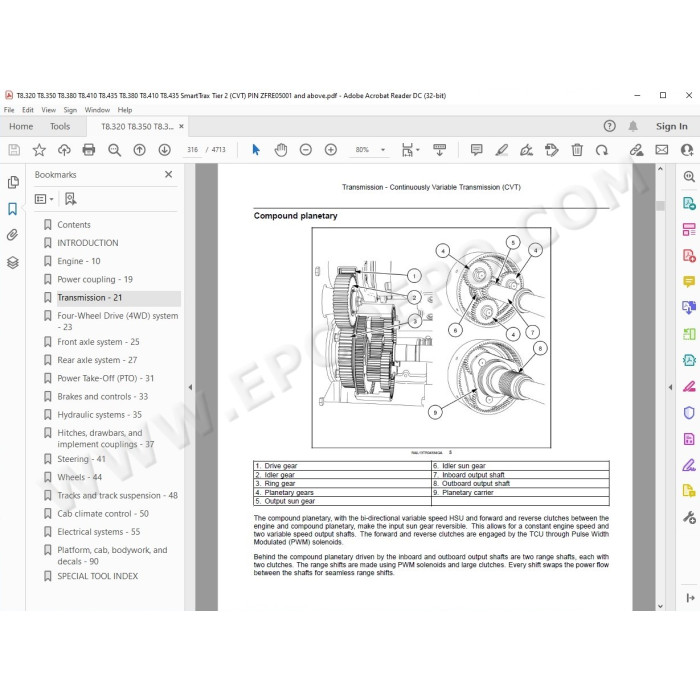This screenshot has height=700, width=700.
Task: Open the INTRODUCTION bookmark
Action: [x=88, y=243]
